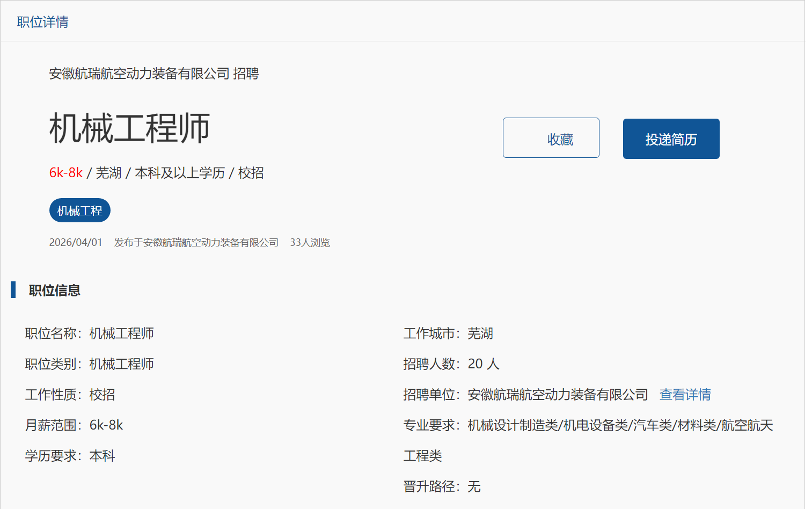Click the 33人浏览 view count
812x509 pixels.
310,243
